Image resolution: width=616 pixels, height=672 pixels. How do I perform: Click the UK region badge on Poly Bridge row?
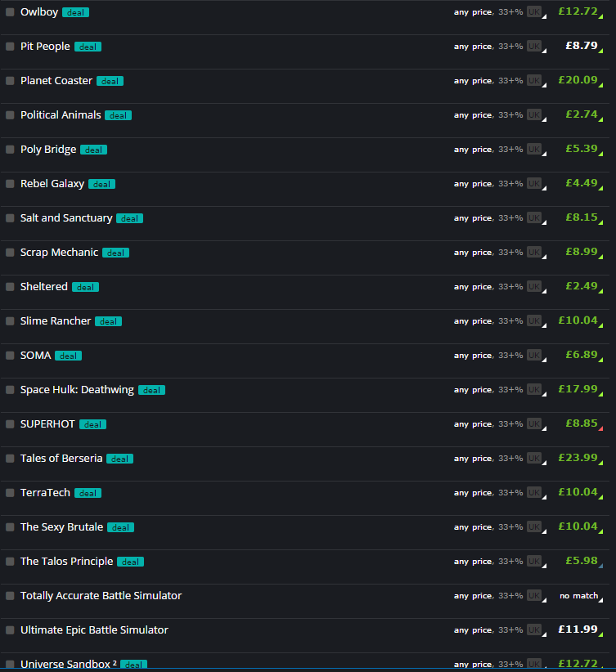(x=534, y=150)
